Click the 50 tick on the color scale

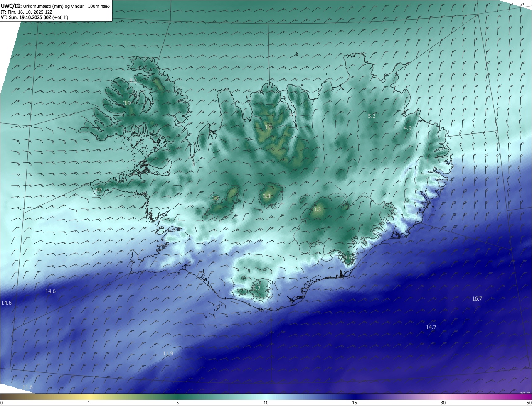529,403
